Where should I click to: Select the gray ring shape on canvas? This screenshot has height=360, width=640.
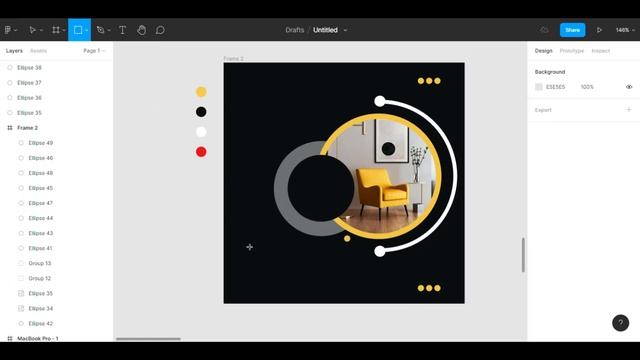[281, 189]
